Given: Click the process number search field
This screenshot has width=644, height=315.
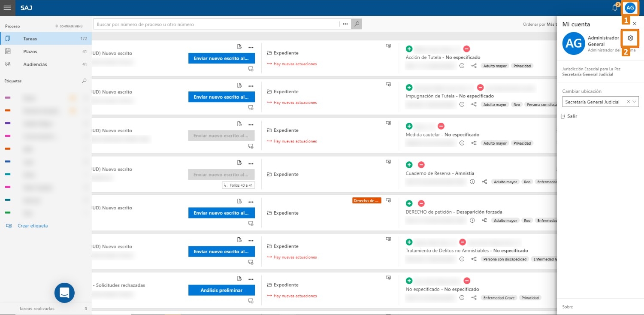Looking at the screenshot, I should point(217,24).
